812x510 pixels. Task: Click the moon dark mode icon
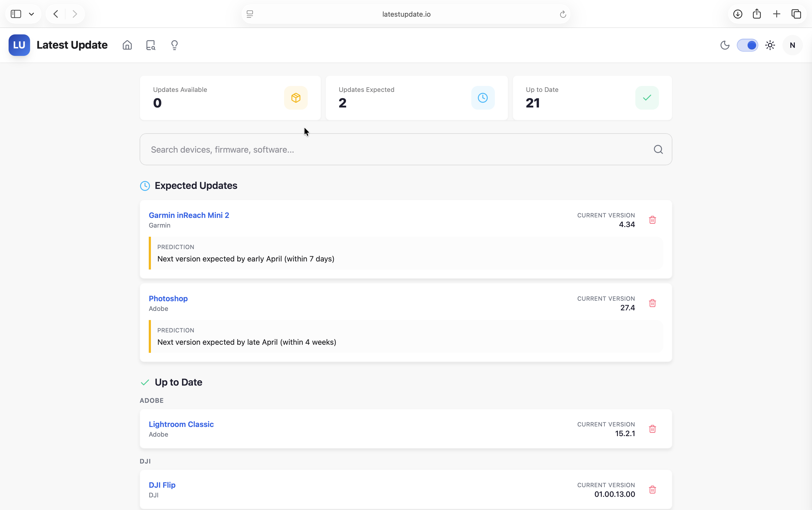pyautogui.click(x=725, y=45)
